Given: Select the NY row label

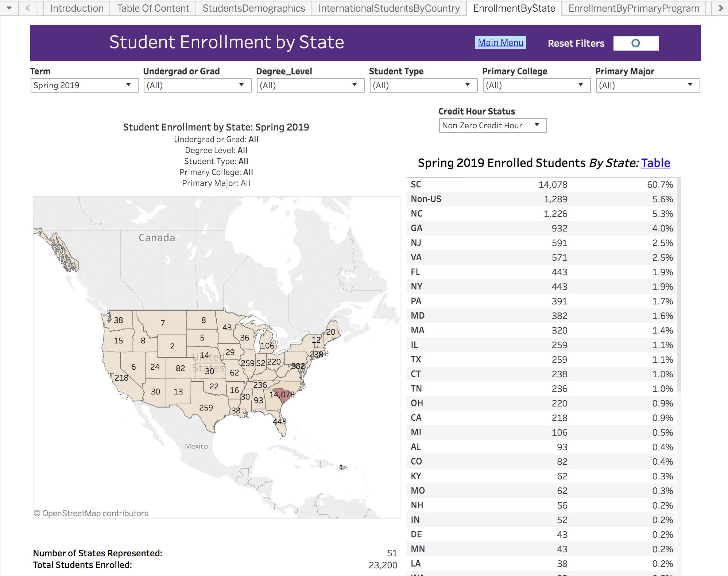Looking at the screenshot, I should (417, 287).
